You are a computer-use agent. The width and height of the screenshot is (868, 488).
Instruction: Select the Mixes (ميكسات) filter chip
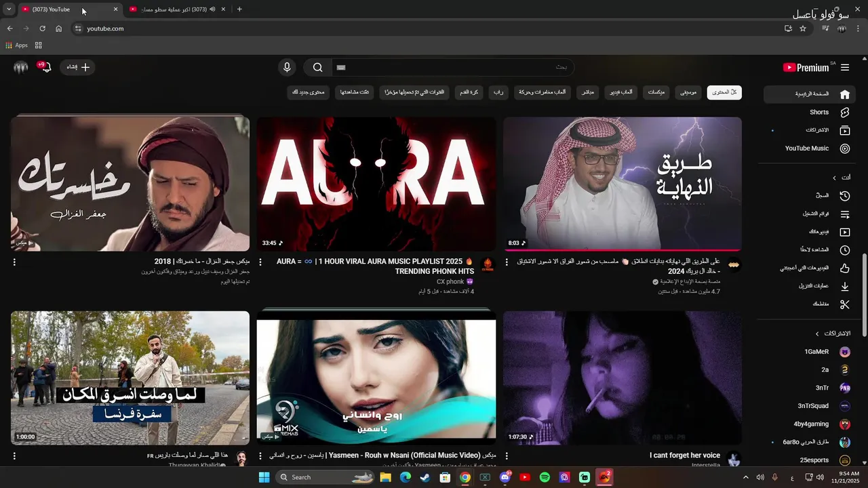[x=656, y=92]
